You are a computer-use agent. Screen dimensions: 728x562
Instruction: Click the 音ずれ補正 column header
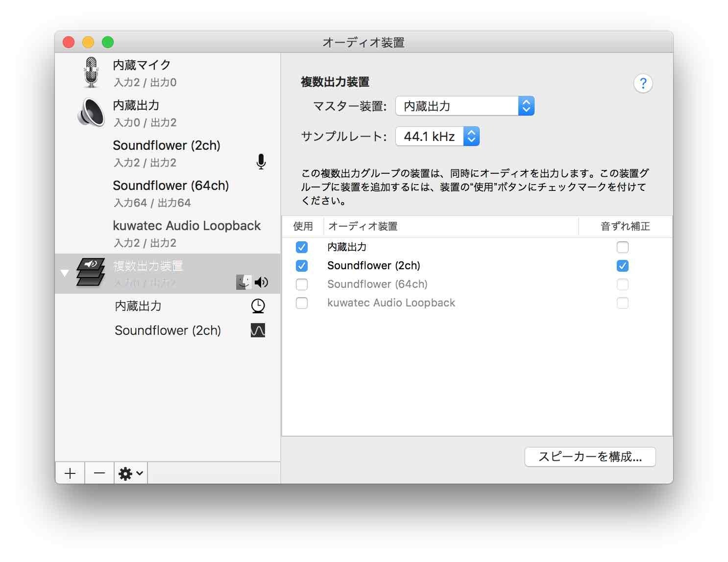625,226
